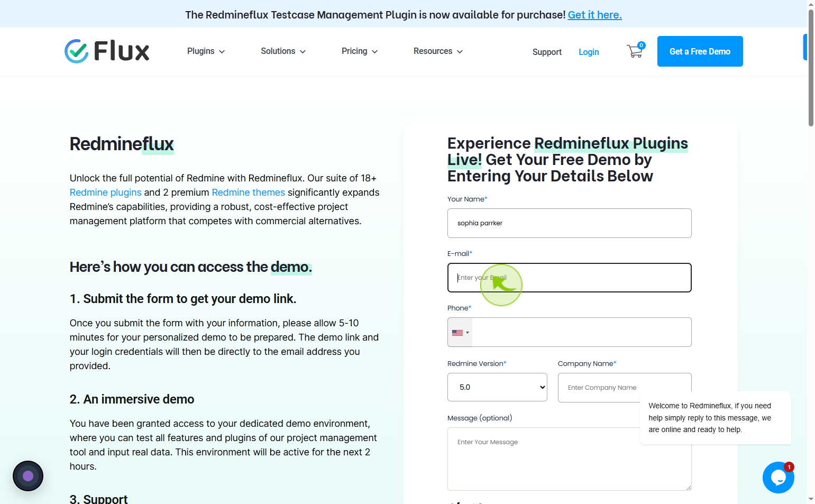Screen dimensions: 815x504
Task: Focus the Your Name input field
Action: [x=570, y=223]
